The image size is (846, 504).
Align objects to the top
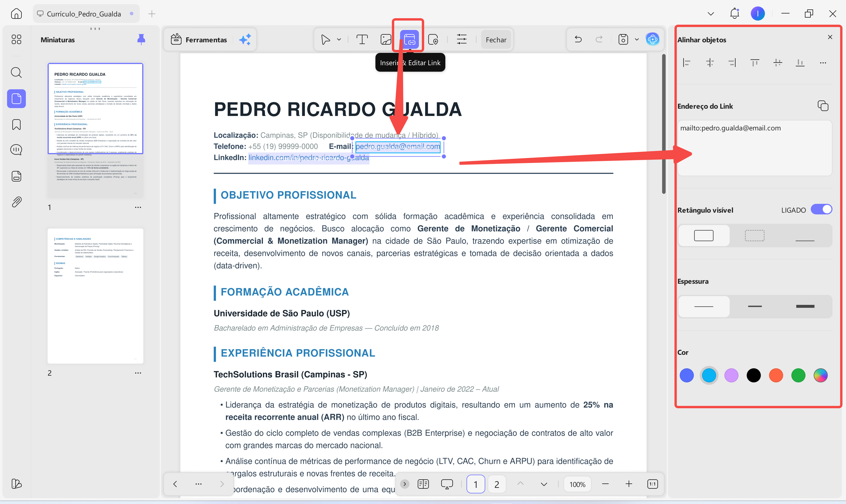[x=755, y=63]
